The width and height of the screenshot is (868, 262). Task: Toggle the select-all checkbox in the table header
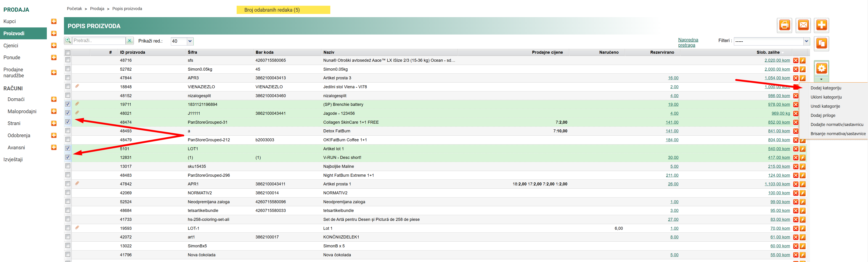[x=68, y=53]
